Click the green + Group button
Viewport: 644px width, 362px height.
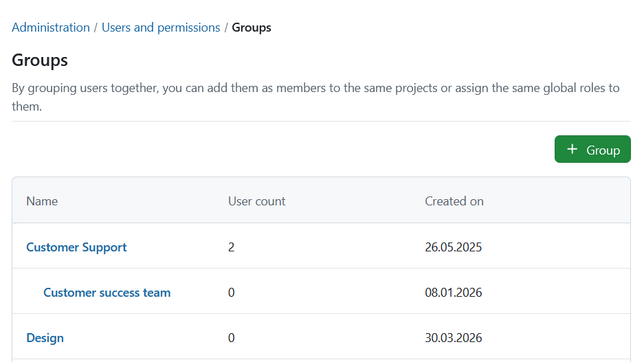click(592, 149)
